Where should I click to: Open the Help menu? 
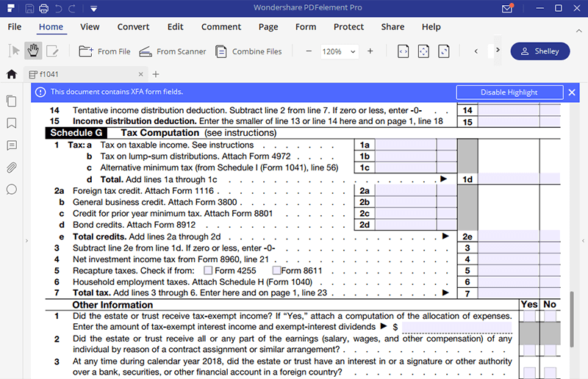(x=431, y=27)
